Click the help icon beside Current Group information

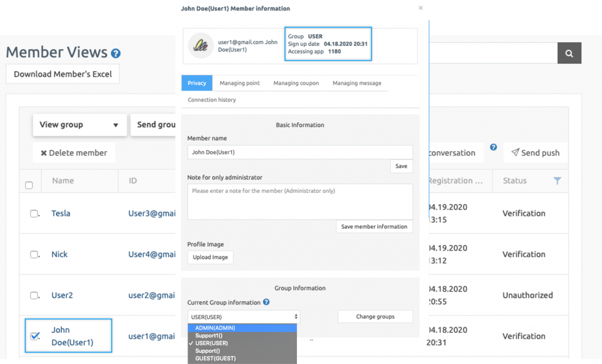(x=267, y=302)
